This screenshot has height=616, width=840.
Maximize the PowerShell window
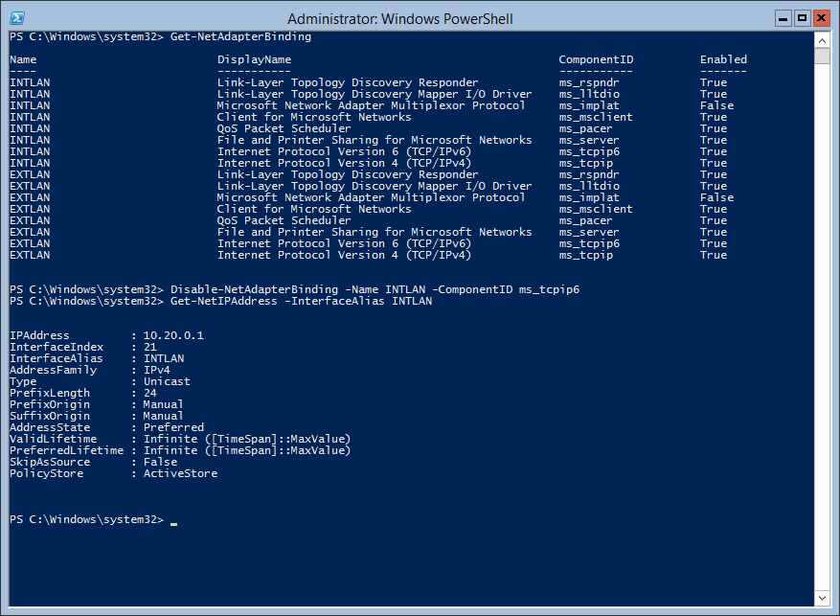tap(802, 18)
